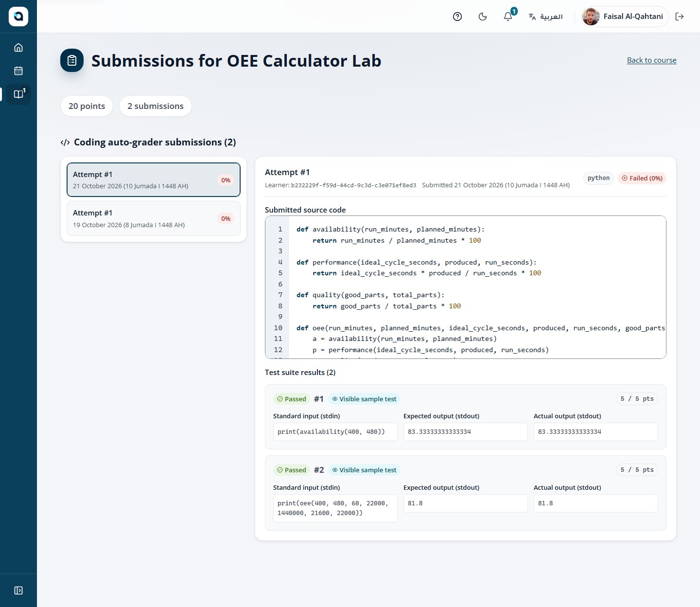Click Visible sample test label of test #2

coord(364,470)
